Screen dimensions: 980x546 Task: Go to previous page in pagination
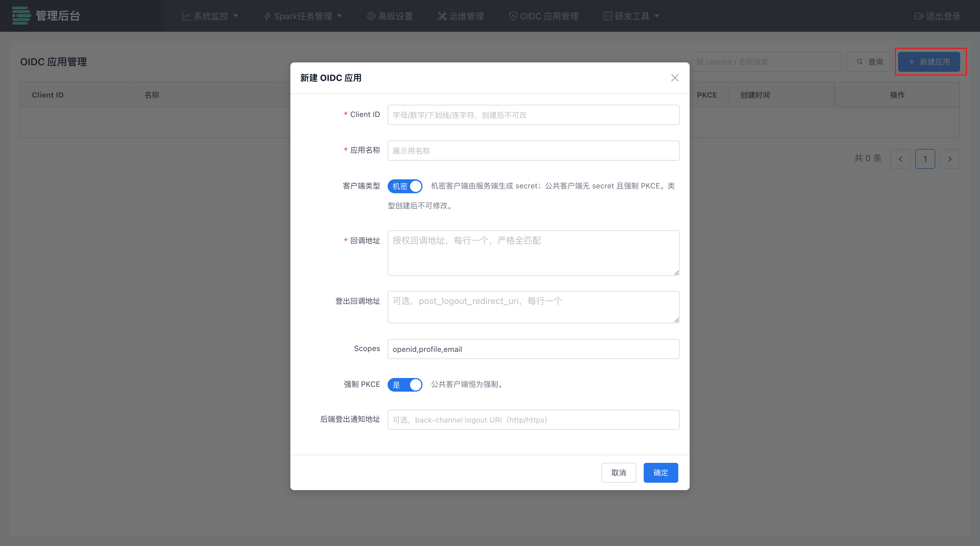(900, 159)
